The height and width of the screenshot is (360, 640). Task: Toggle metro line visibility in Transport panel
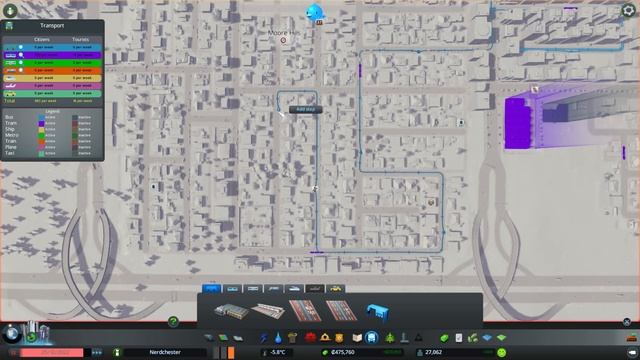[x=21, y=63]
